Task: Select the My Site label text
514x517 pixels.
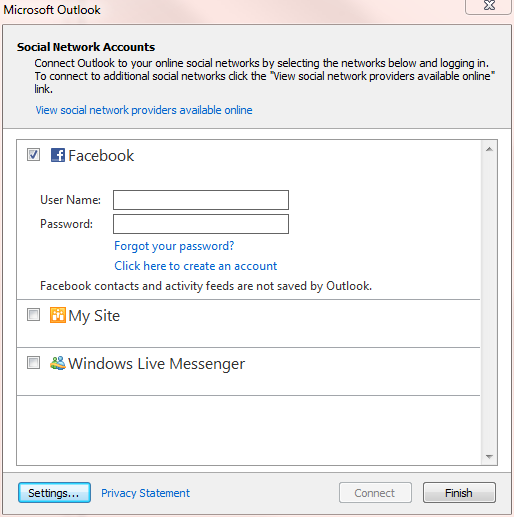Action: click(94, 316)
